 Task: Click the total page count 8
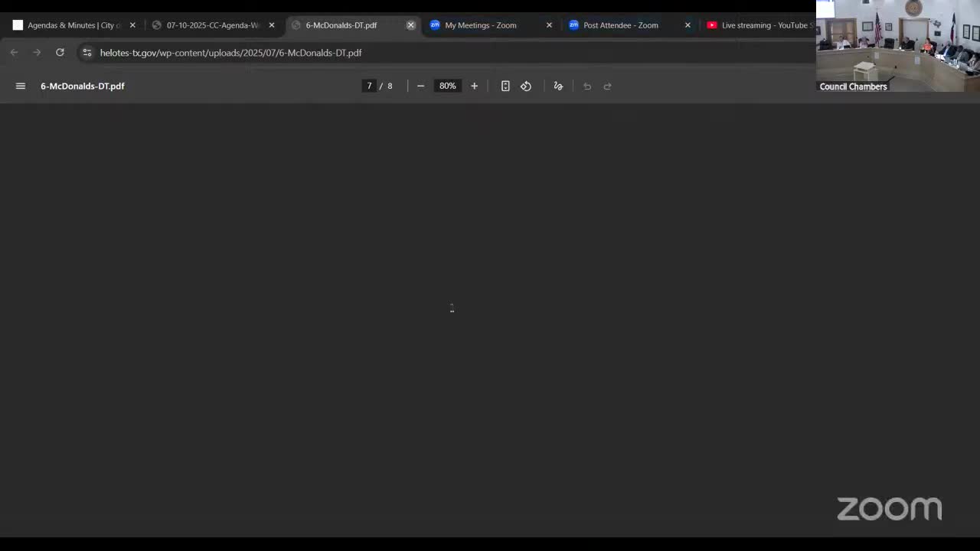[x=390, y=86]
